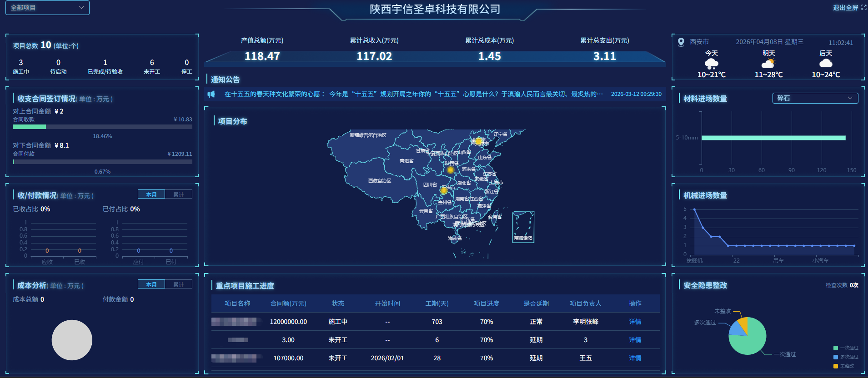Image resolution: width=868 pixels, height=378 pixels.
Task: Click the company title 陕西宇信圣卓科技有限公司
Action: 435,9
